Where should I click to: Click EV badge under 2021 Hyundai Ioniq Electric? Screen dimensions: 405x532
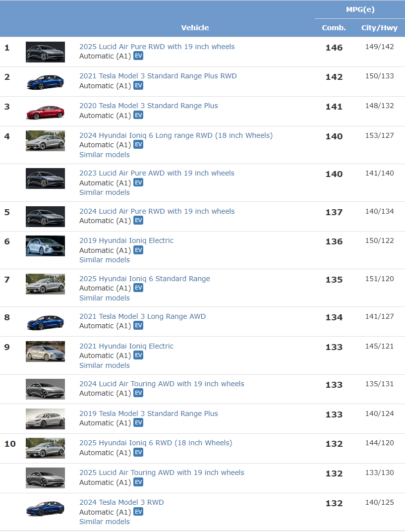(138, 355)
